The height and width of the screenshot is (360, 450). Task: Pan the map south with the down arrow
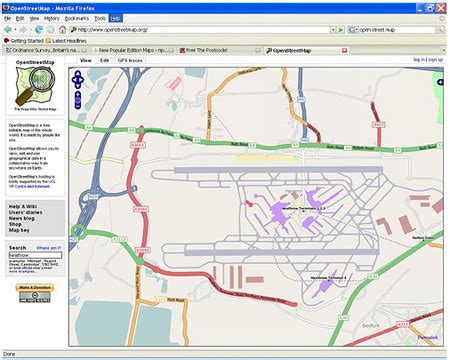point(78,86)
